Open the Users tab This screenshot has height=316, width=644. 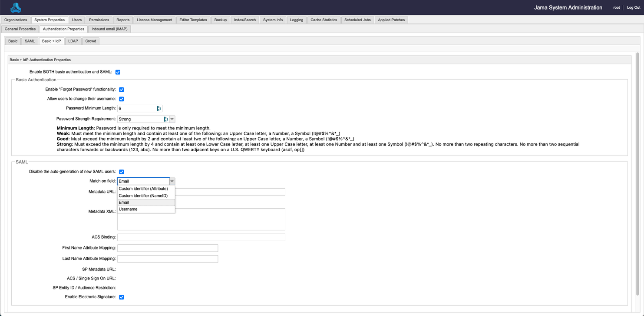pos(77,20)
